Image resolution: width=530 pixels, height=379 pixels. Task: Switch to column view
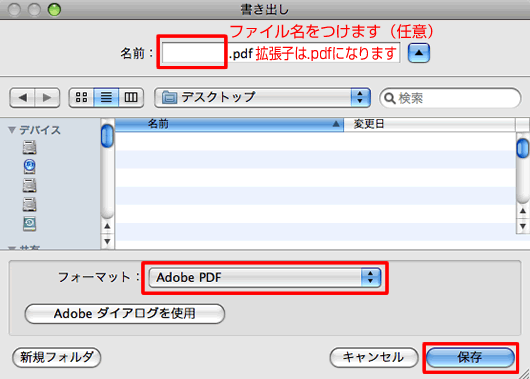pyautogui.click(x=131, y=98)
